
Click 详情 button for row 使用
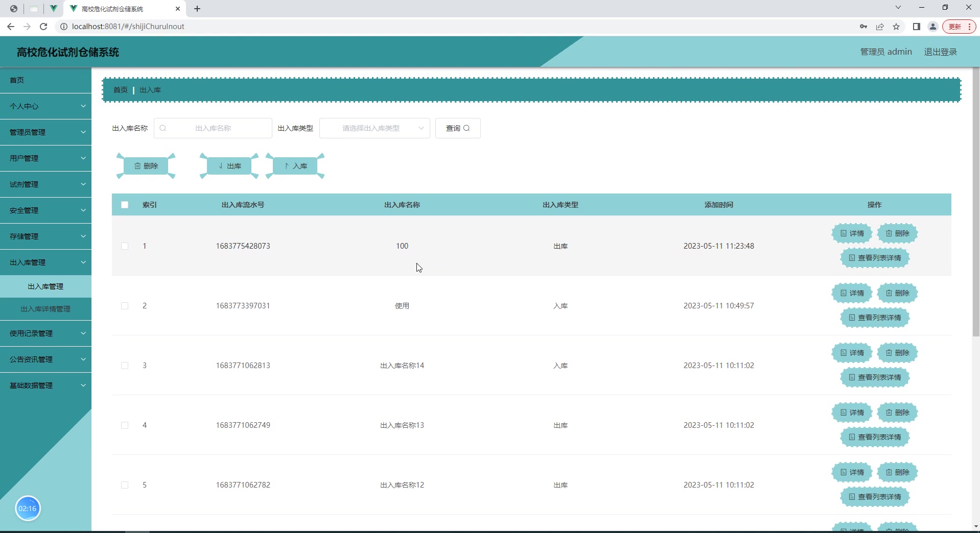click(x=852, y=293)
